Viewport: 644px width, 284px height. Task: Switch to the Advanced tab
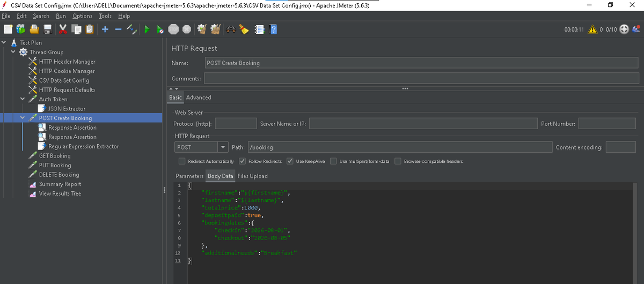tap(199, 98)
